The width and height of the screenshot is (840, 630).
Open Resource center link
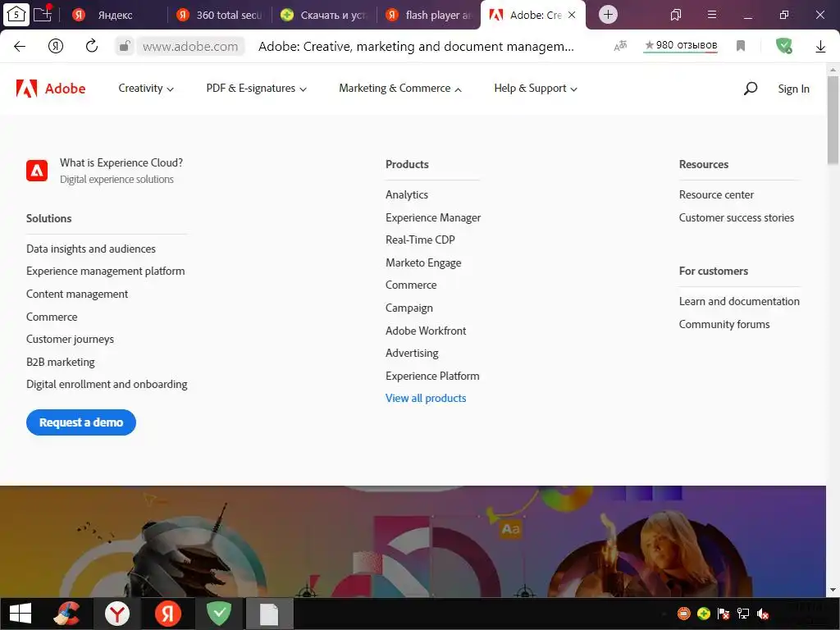[x=716, y=194]
